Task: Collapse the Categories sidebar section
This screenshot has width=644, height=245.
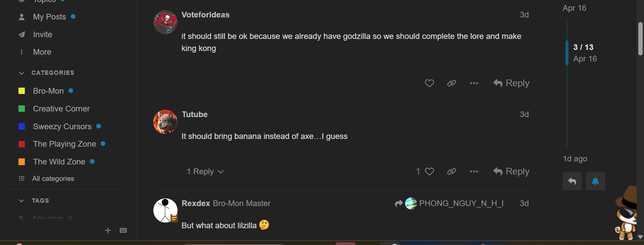Action: point(21,73)
